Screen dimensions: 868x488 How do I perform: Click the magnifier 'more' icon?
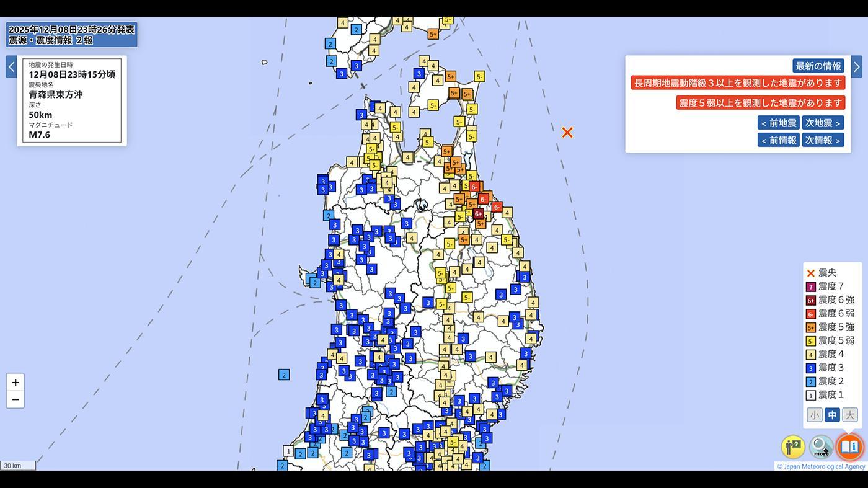pyautogui.click(x=821, y=446)
